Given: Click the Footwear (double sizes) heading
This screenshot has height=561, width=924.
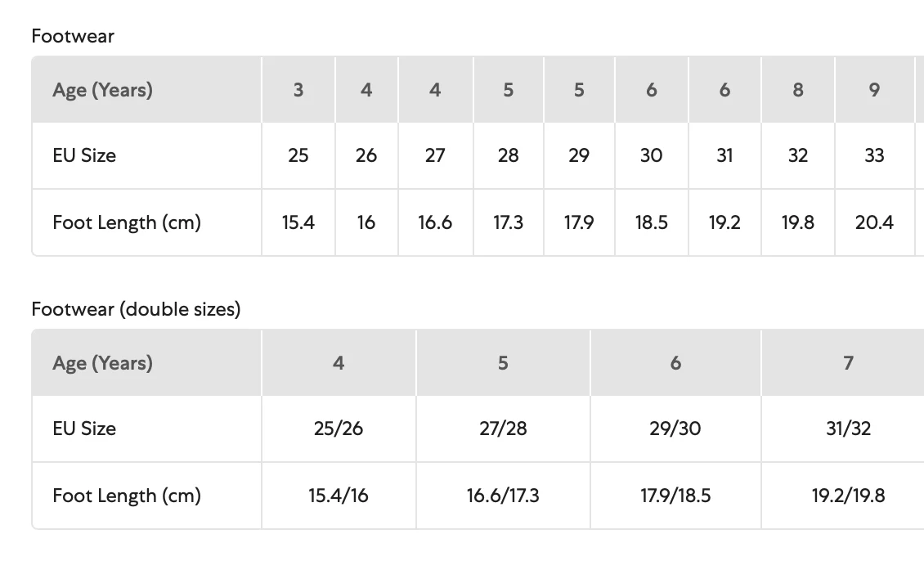Looking at the screenshot, I should pos(136,309).
